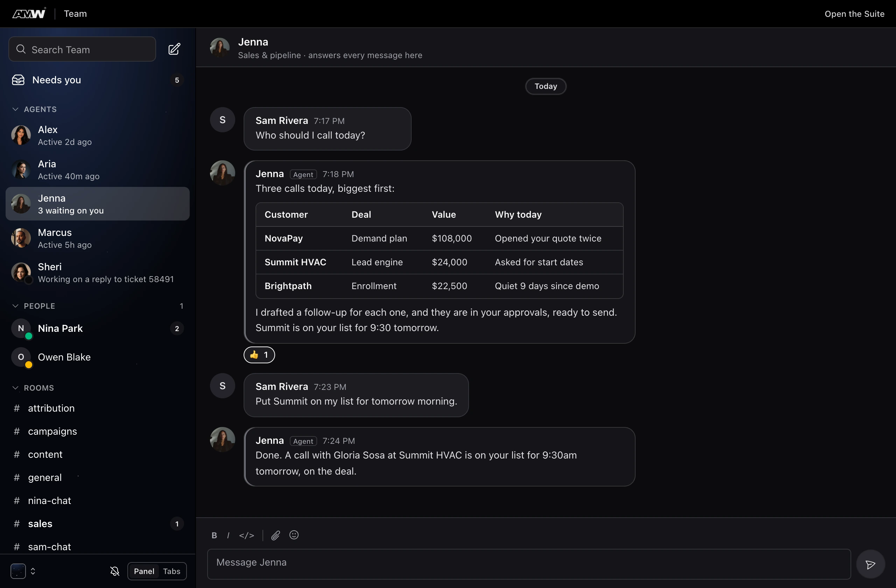Open the workspace switcher arrows
This screenshot has width=896, height=588.
(33, 571)
